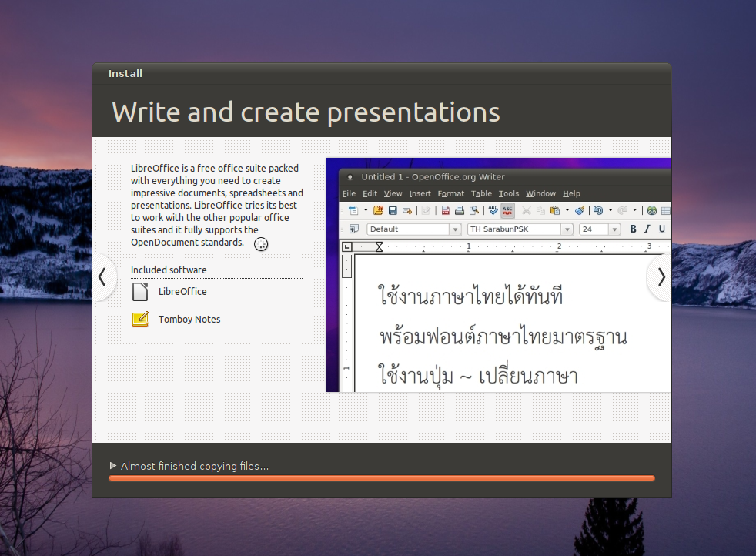This screenshot has height=556, width=756.
Task: Toggle Bold formatting in Writer
Action: tap(633, 229)
